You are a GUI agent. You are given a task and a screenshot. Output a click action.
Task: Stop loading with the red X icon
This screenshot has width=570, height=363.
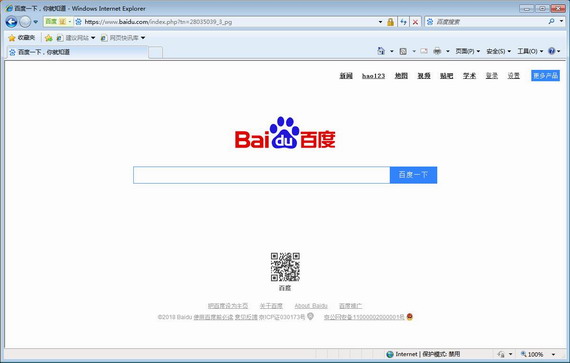click(x=415, y=22)
